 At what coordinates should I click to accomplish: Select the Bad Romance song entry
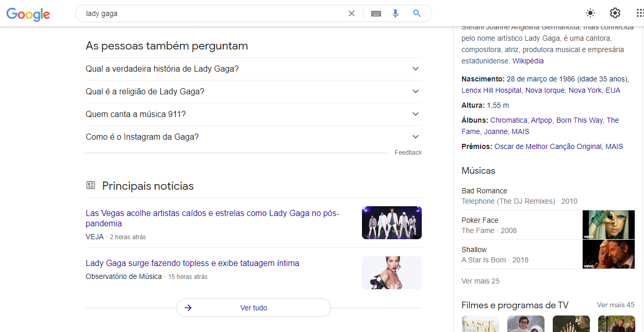[548, 196]
